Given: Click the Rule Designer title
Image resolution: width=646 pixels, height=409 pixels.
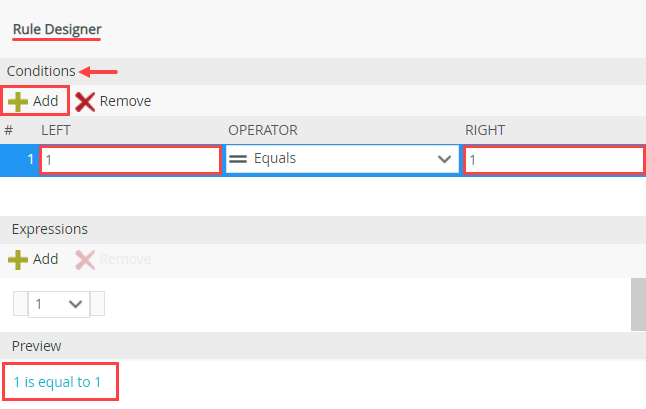Looking at the screenshot, I should 57,29.
